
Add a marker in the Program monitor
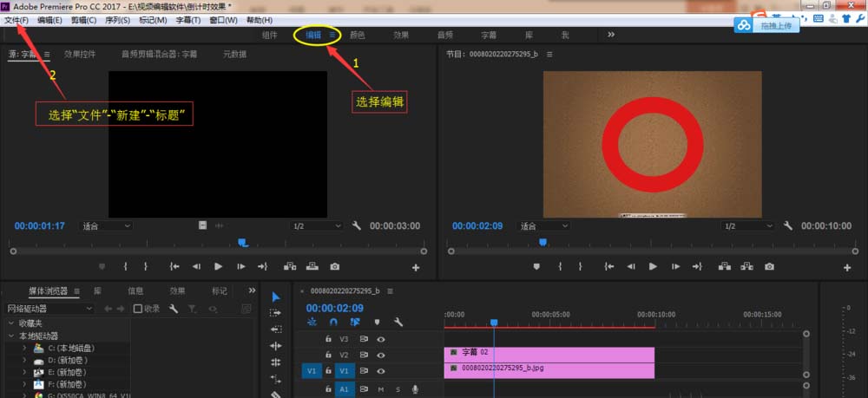click(536, 266)
